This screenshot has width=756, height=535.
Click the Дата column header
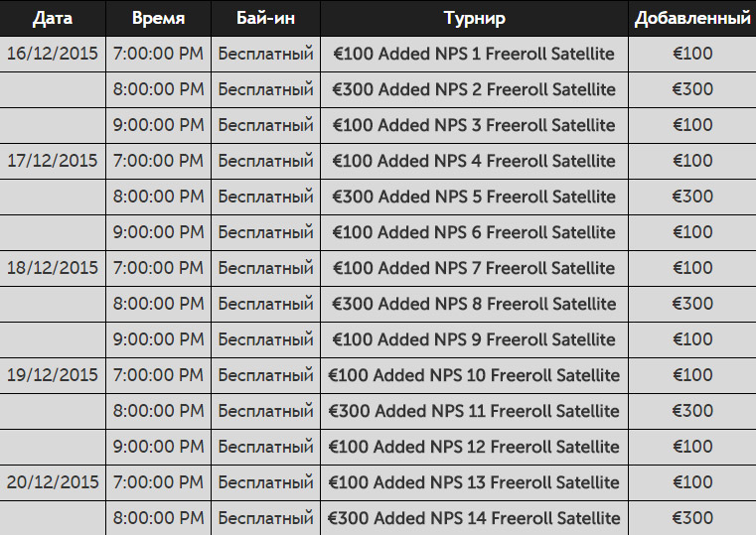(53, 18)
